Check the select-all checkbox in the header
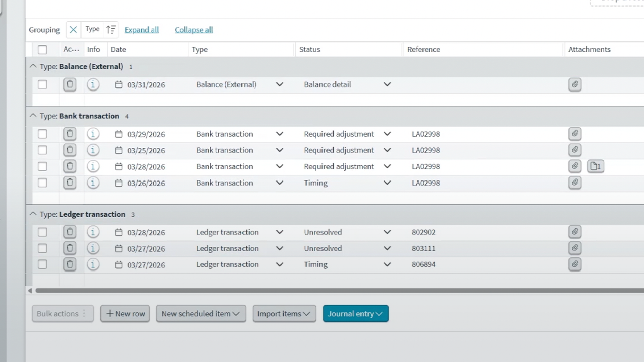 point(42,49)
